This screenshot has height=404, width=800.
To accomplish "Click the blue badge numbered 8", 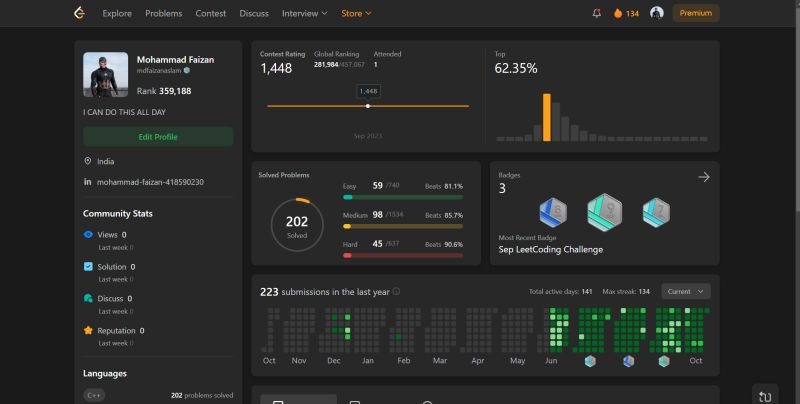I will pyautogui.click(x=553, y=212).
